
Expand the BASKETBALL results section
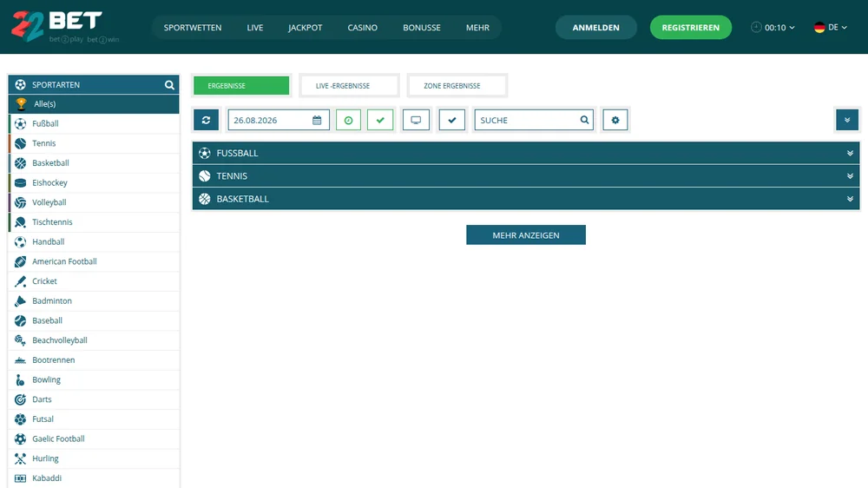526,199
